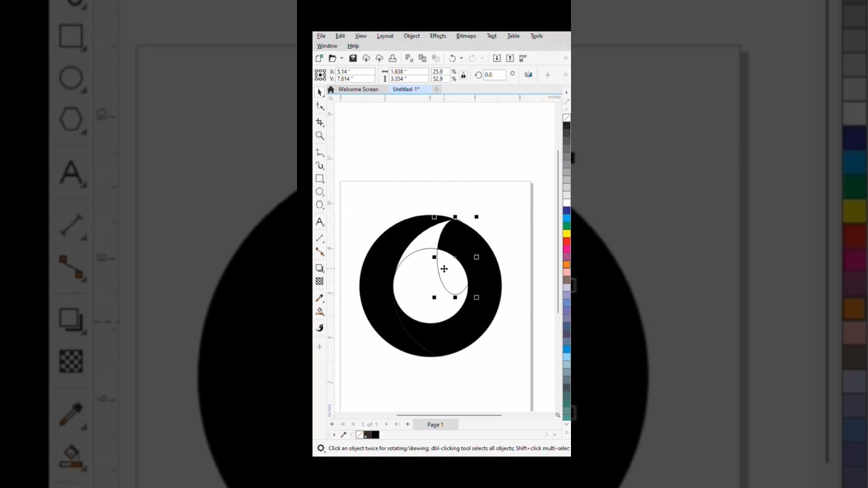Open document palette flyout arrow

[334, 434]
